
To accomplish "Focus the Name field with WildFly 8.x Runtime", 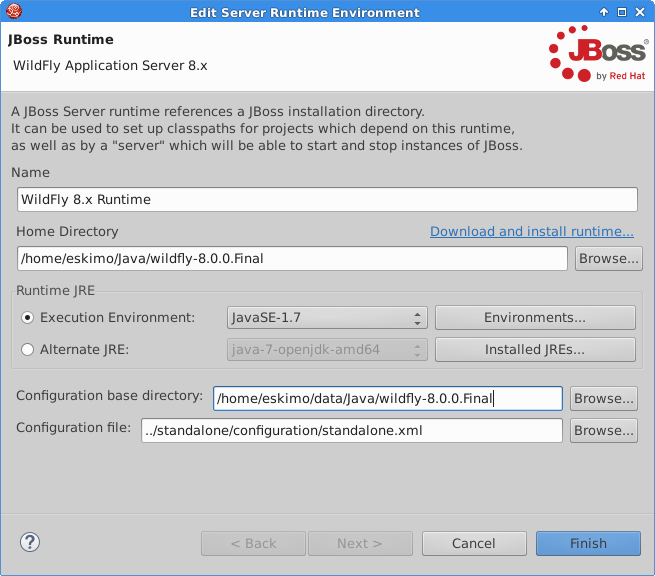I will [x=327, y=199].
